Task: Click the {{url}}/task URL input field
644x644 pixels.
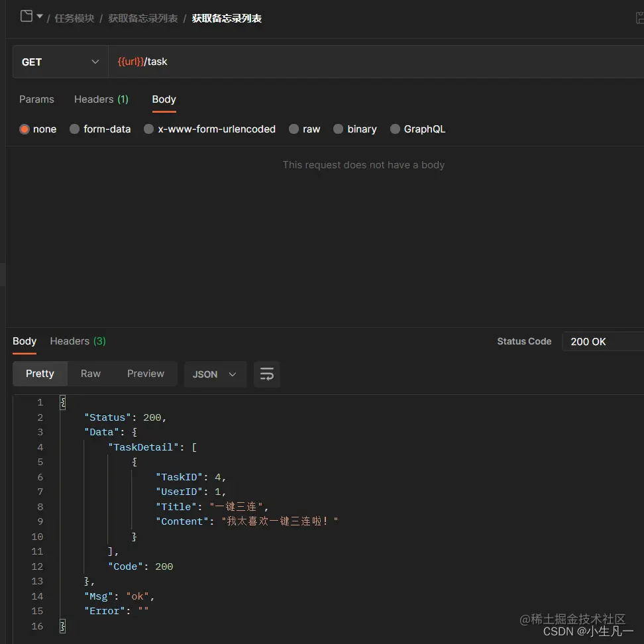Action: click(376, 62)
